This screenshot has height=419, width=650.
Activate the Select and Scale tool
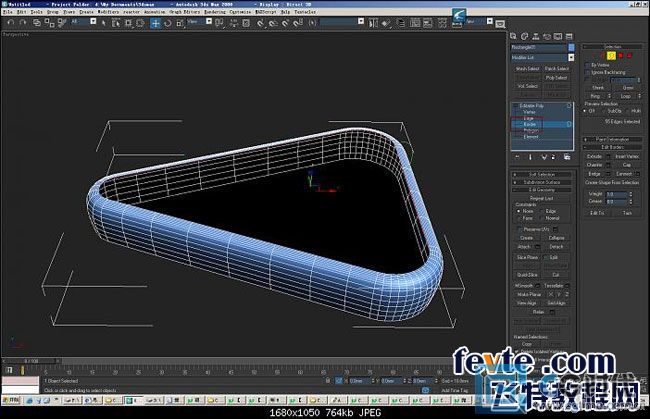coord(180,23)
